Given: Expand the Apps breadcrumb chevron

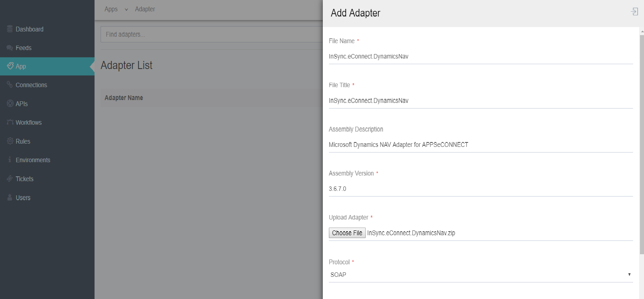Looking at the screenshot, I should 126,9.
